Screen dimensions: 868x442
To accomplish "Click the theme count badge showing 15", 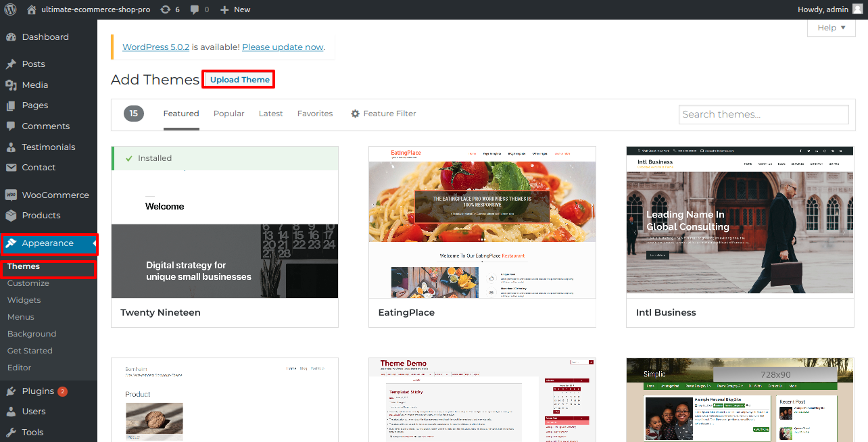I will 134,114.
